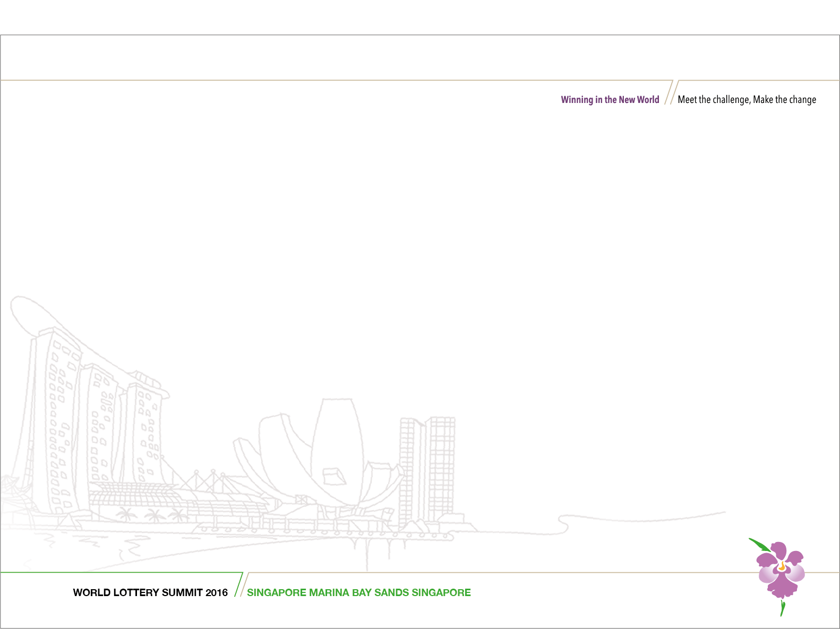This screenshot has height=629, width=840.
Task: Select "Meet the challenge, Make the change" tagline
Action: [747, 100]
